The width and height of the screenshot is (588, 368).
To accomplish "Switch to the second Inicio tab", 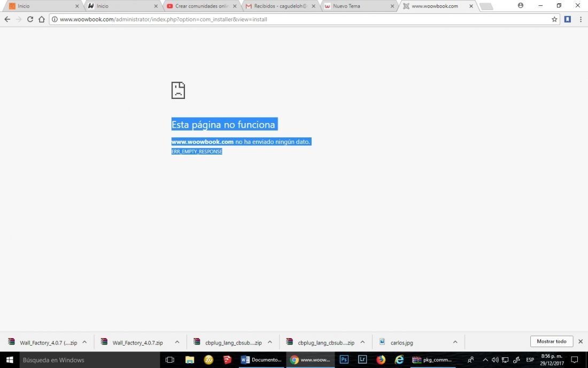I will [x=122, y=6].
